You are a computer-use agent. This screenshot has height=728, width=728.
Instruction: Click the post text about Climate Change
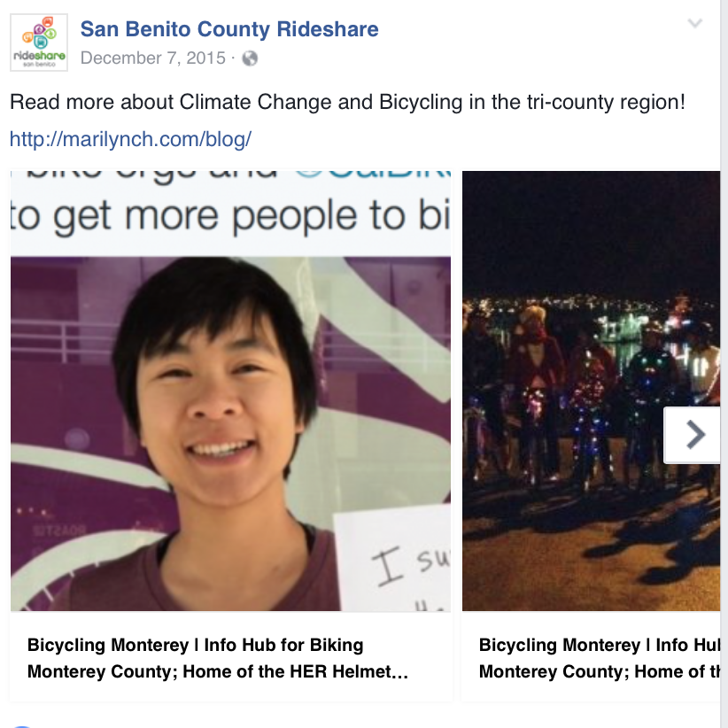coord(347,102)
